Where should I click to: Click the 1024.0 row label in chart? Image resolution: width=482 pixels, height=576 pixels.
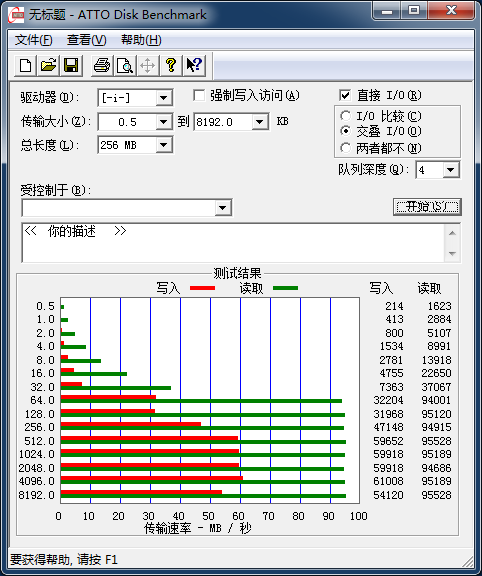click(36, 454)
